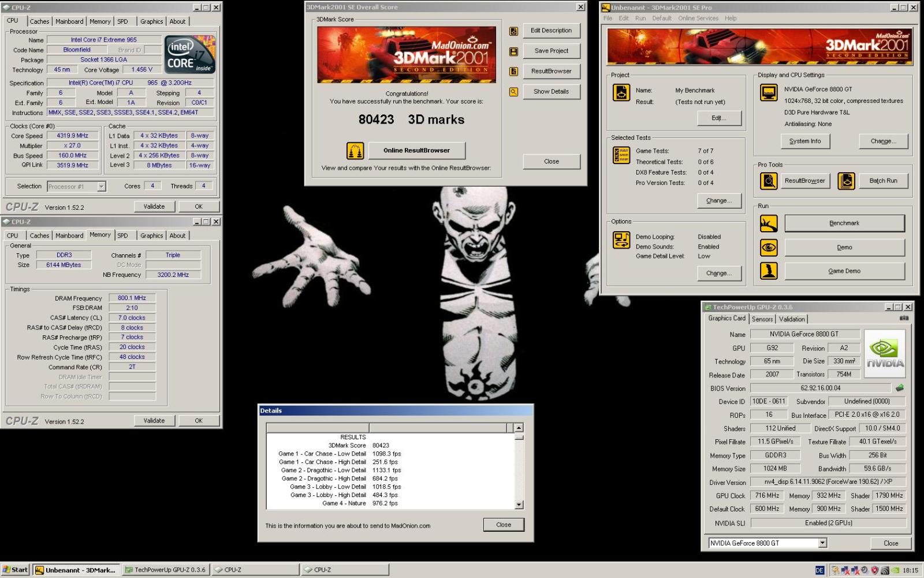Click the 18:15 clock in system tray

click(x=910, y=570)
